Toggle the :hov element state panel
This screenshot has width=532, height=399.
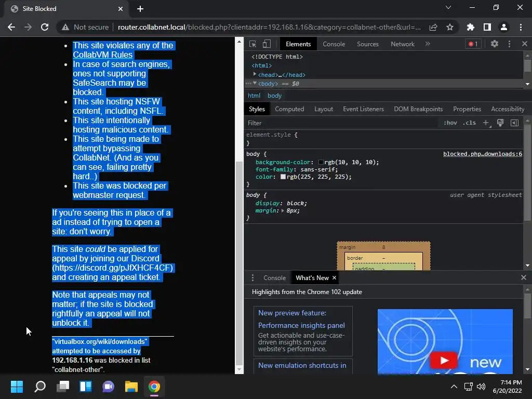click(450, 123)
